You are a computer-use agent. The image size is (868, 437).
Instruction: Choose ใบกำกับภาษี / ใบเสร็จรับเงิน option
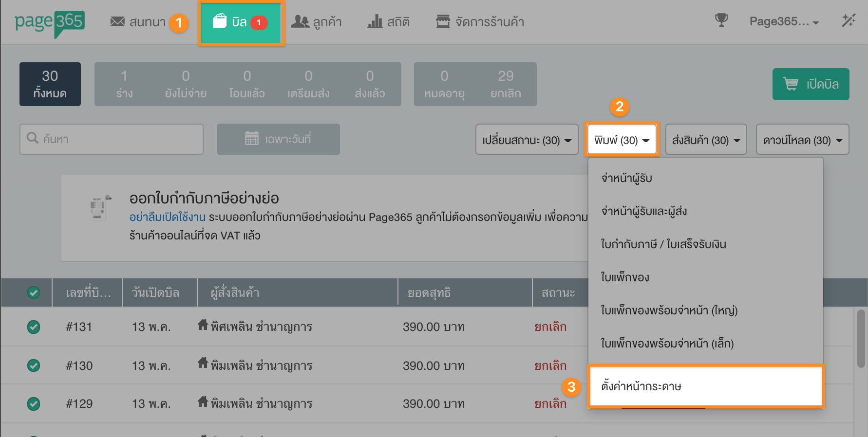705,244
